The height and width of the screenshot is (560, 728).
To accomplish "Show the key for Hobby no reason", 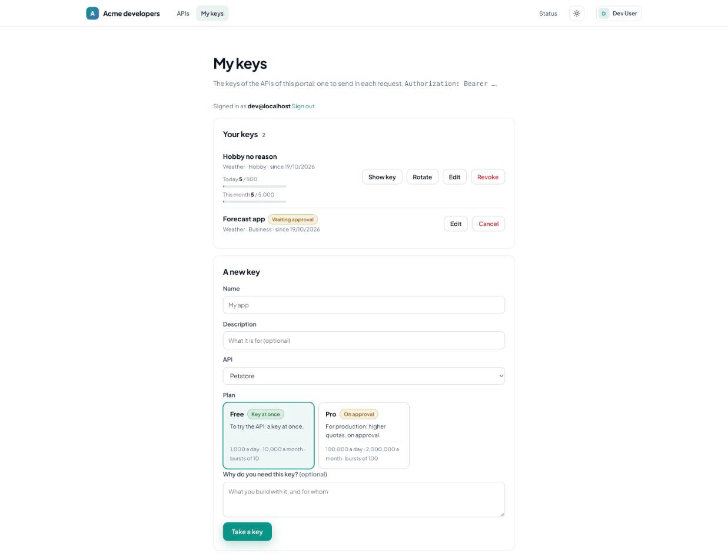I will pyautogui.click(x=382, y=177).
